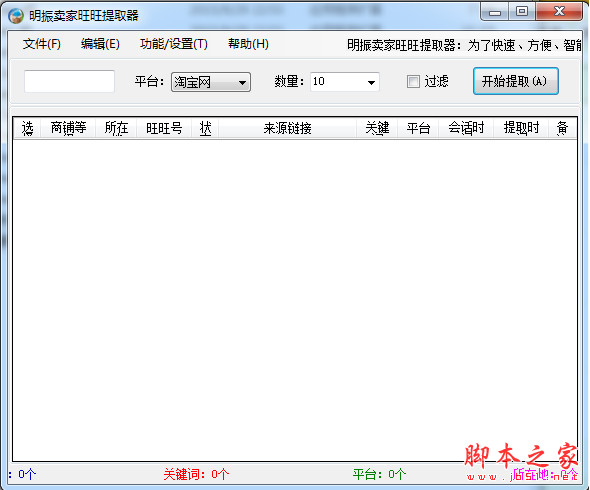Sort by the 旺旺号 column header

(x=164, y=128)
